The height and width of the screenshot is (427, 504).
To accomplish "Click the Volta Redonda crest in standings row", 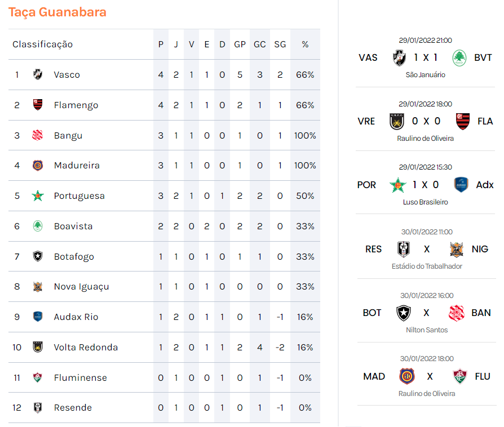I will (x=38, y=347).
